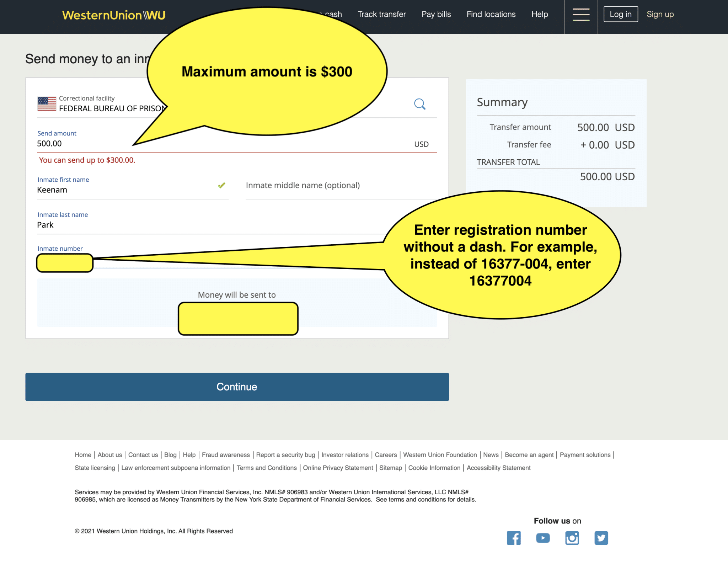Screen dimensions: 728x575
Task: Open Western Union YouTube channel icon
Action: pos(543,538)
